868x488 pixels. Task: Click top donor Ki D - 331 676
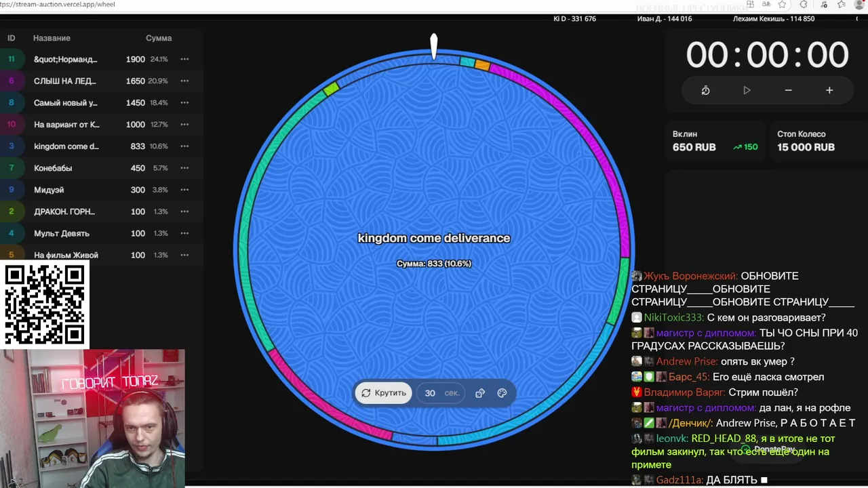click(x=574, y=19)
